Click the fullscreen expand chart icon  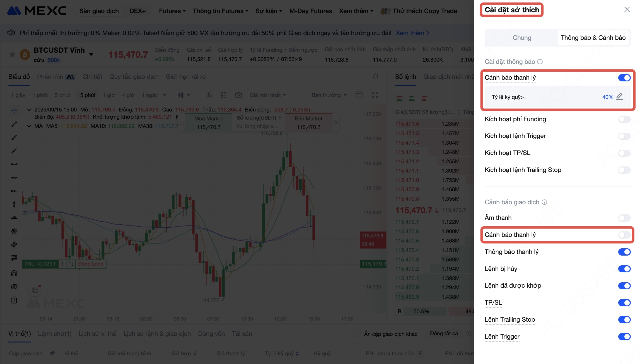[375, 95]
